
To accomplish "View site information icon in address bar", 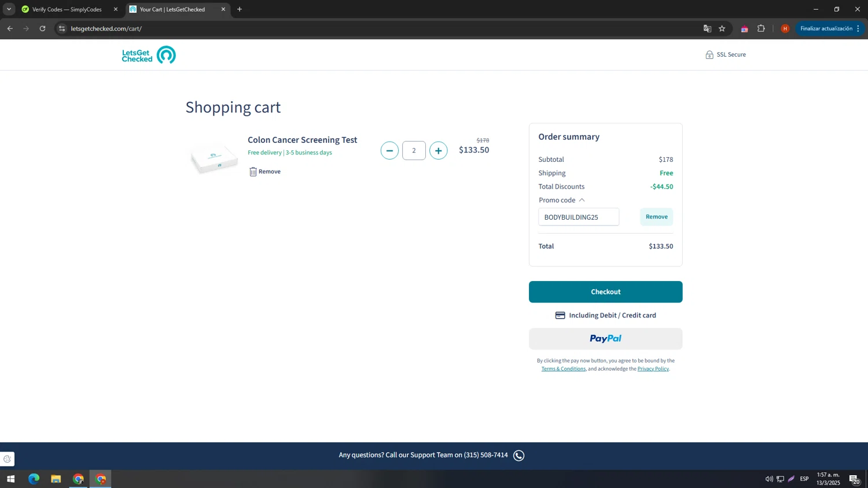I will point(62,28).
